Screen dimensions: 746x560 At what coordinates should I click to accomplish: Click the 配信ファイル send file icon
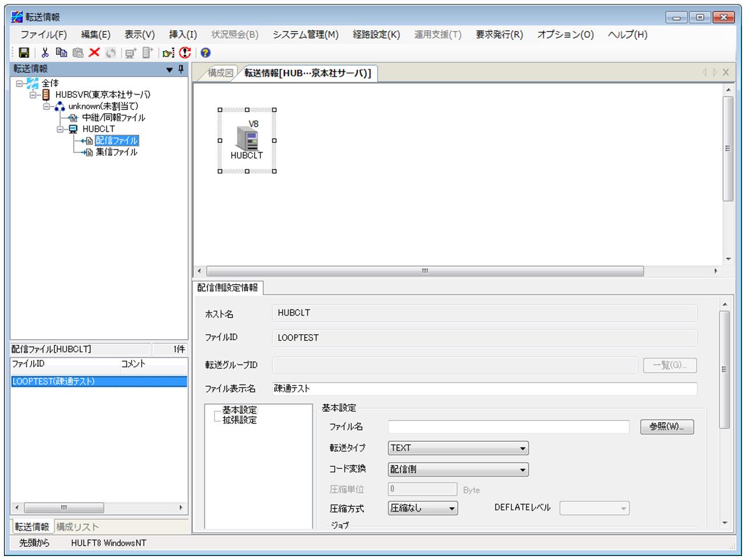coord(88,141)
